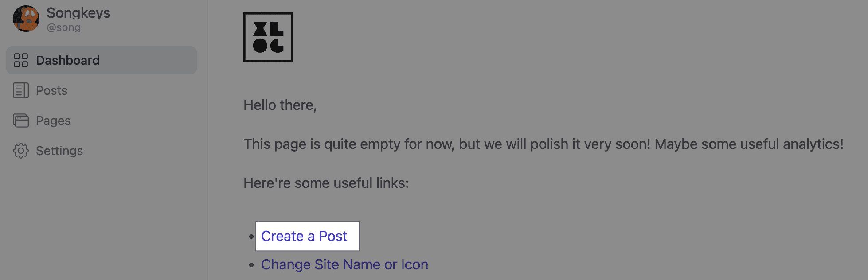Click the @song handle text

pyautogui.click(x=64, y=27)
